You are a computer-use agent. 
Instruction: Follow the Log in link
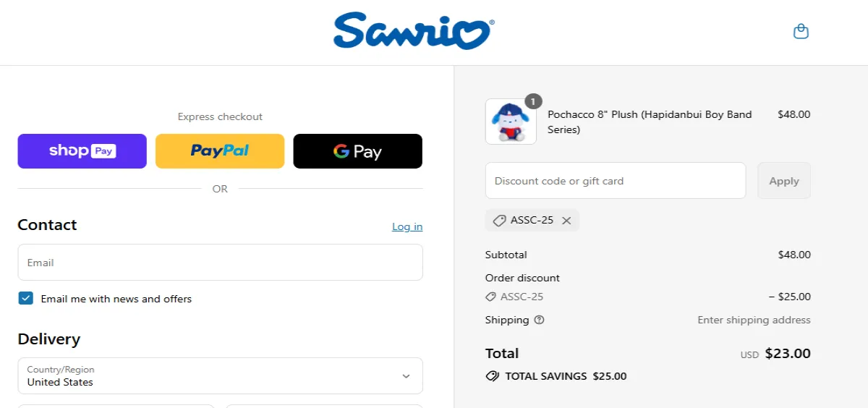click(407, 226)
